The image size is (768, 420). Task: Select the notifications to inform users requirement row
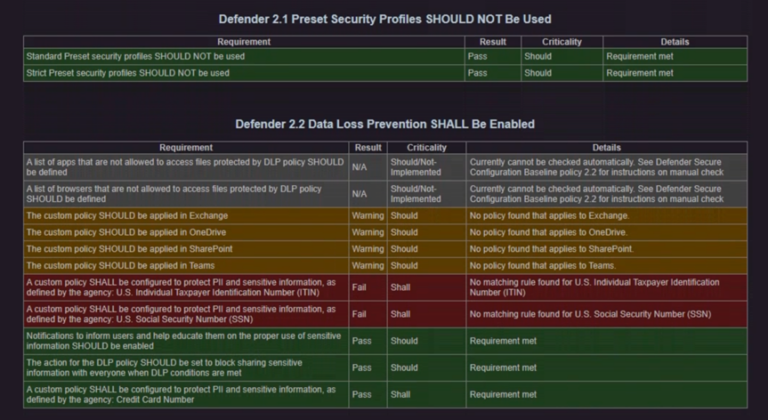tap(185, 341)
